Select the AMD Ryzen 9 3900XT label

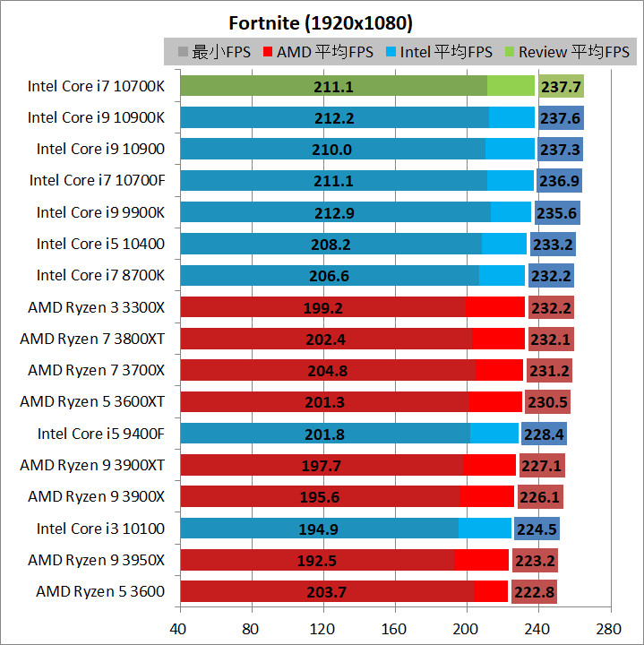pos(92,465)
